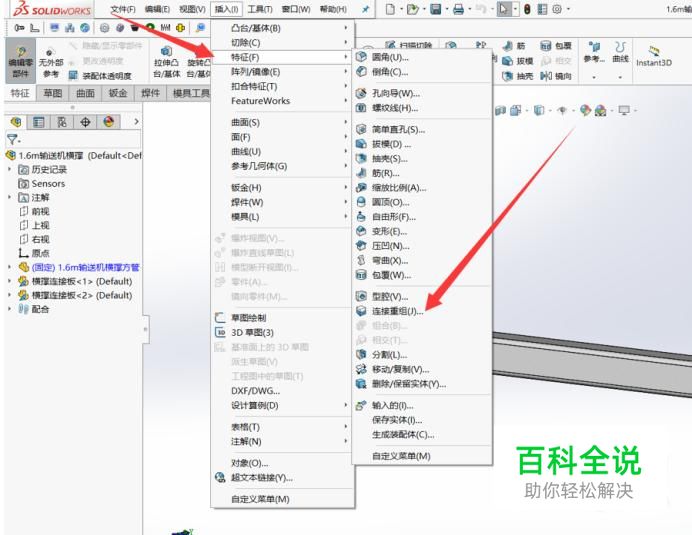692x535 pixels.
Task: Switch to the 曲面 ribbon tab
Action: [85, 93]
